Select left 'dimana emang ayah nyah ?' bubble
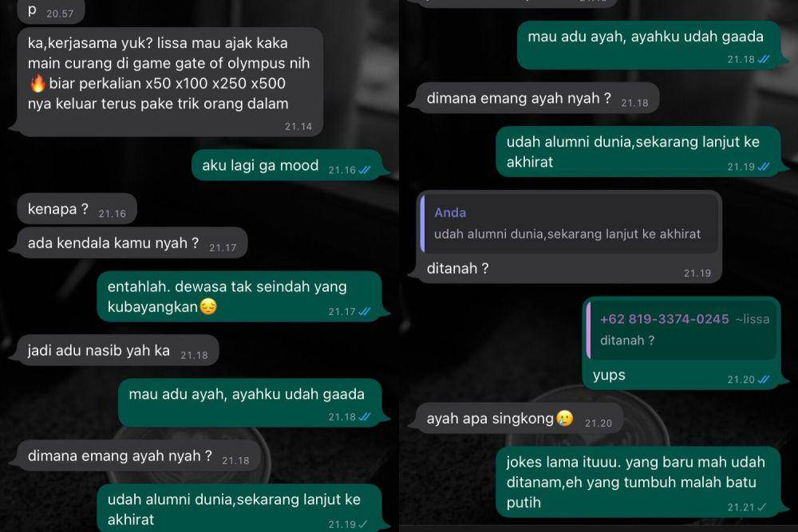Image resolution: width=798 pixels, height=532 pixels. tap(139, 455)
